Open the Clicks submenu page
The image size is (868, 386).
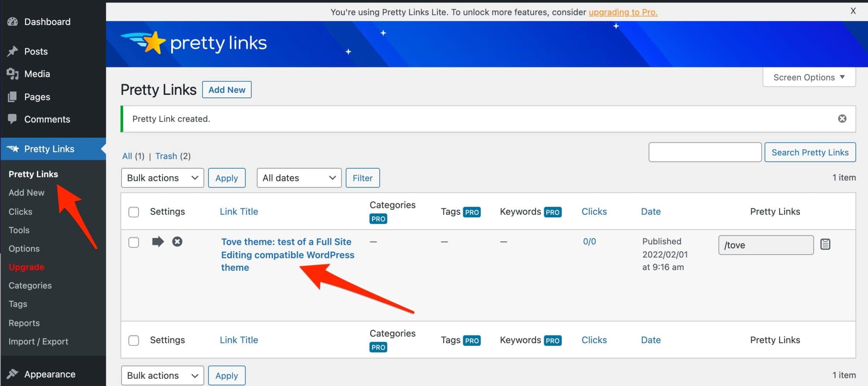pyautogui.click(x=20, y=211)
